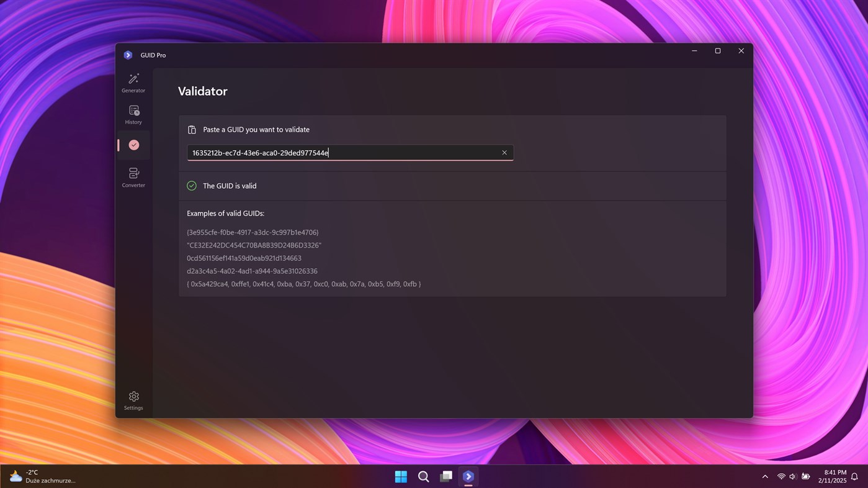Click the green valid-GUID checkmark

[x=191, y=185]
